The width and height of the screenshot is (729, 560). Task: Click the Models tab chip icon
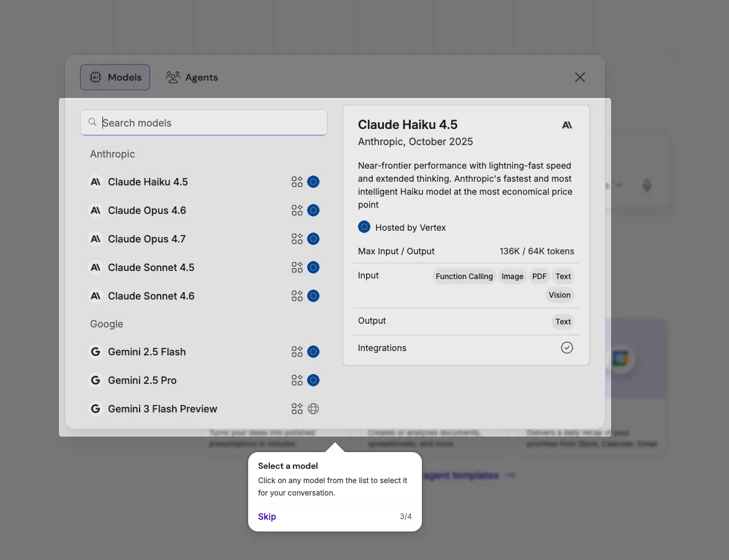(x=96, y=77)
